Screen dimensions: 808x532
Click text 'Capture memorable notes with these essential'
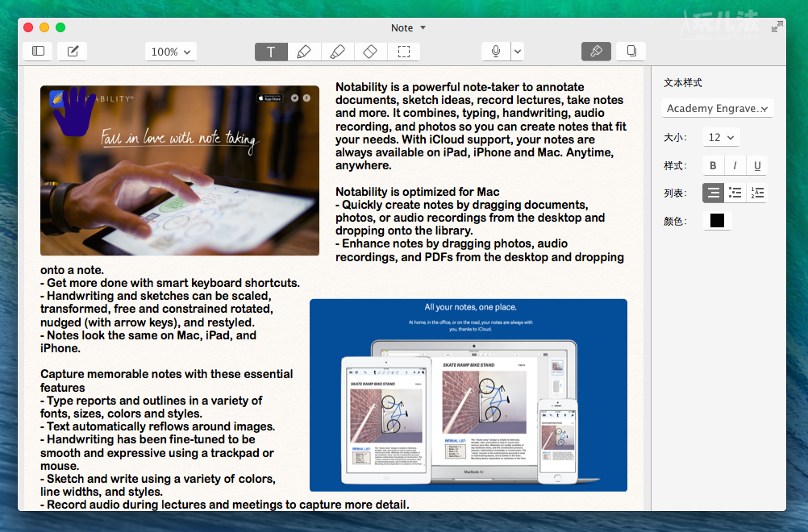[166, 374]
